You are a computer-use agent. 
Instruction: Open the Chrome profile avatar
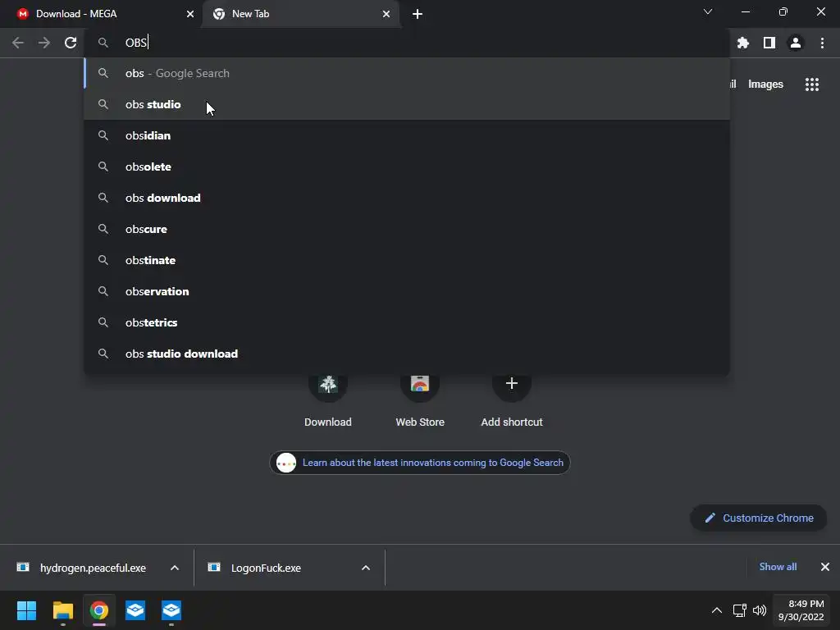pyautogui.click(x=796, y=43)
